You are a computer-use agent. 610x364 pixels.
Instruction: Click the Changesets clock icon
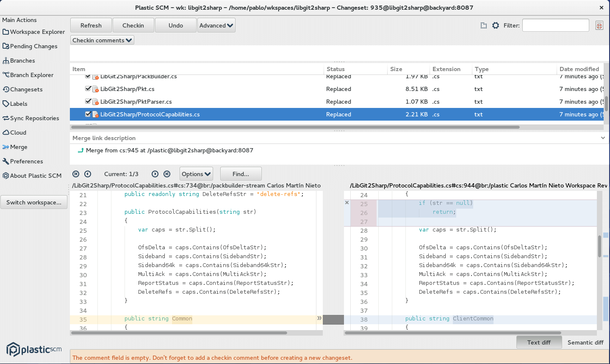(6, 89)
